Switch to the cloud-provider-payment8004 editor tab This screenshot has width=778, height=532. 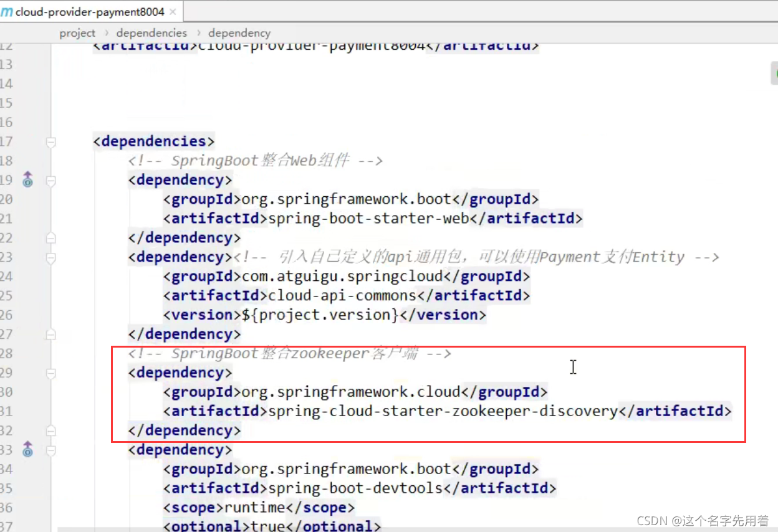click(x=91, y=12)
